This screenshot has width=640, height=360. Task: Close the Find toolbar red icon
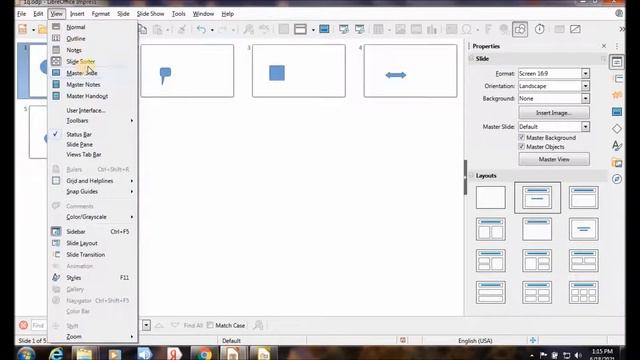pos(24,325)
